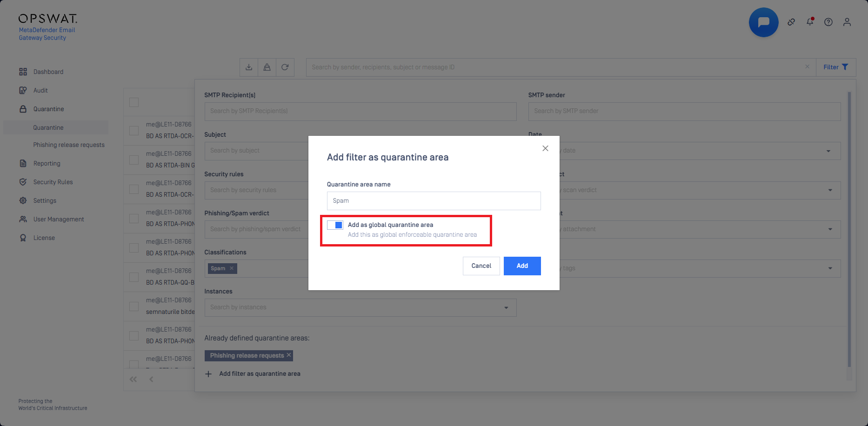Click the link chain icon in header
This screenshot has height=426, width=868.
point(791,22)
